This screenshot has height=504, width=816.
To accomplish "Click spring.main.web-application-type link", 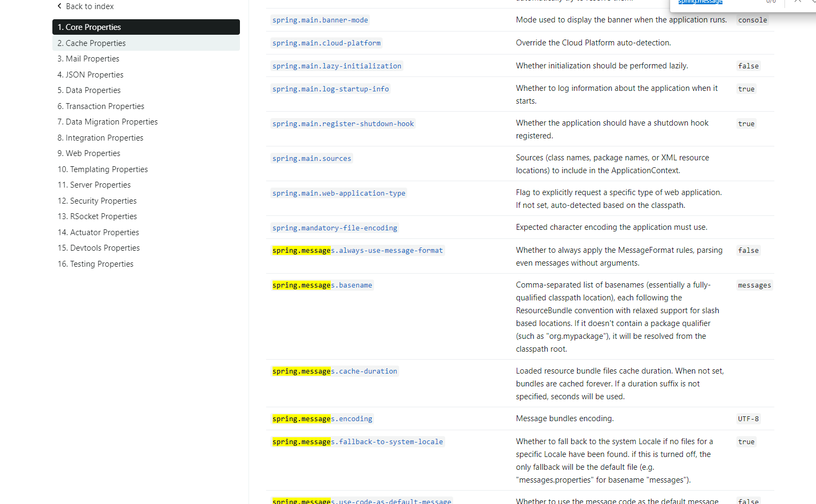I will [x=339, y=193].
